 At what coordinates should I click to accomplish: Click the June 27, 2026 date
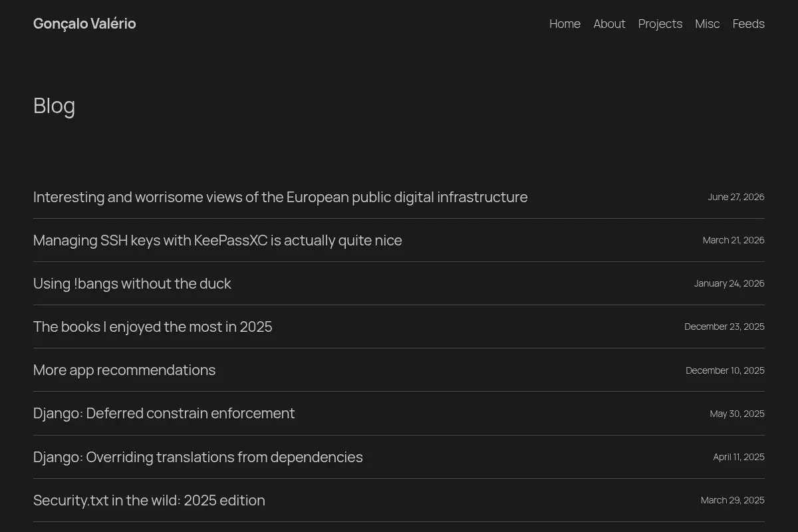point(736,197)
